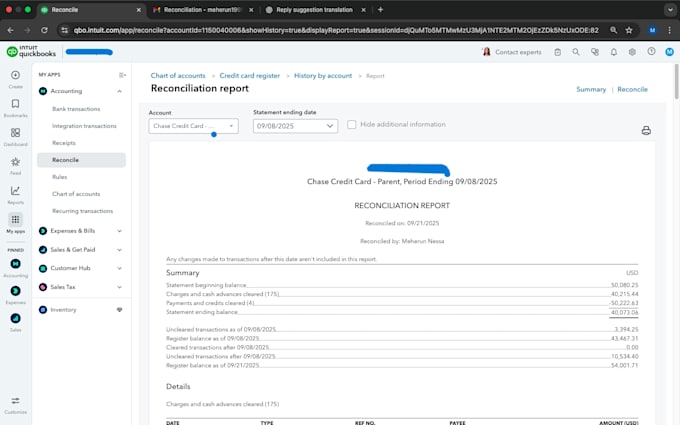Open Chrome three-dot menu
680x425 pixels.
(670, 30)
